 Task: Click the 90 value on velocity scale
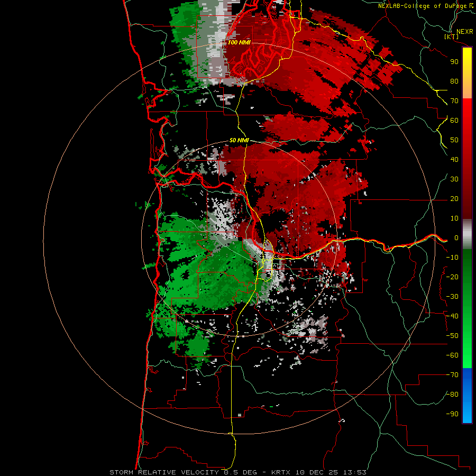pyautogui.click(x=454, y=62)
